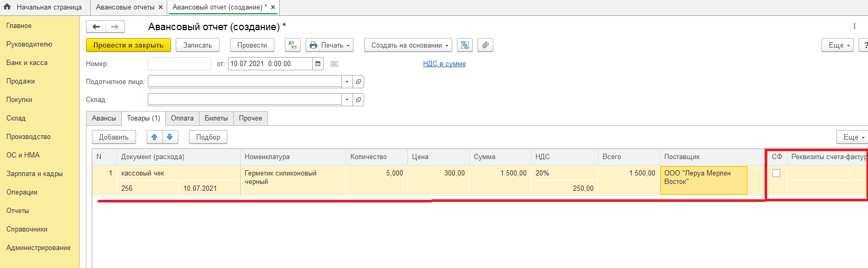
Task: Click the Дт/Кт postings icon
Action: [x=293, y=45]
